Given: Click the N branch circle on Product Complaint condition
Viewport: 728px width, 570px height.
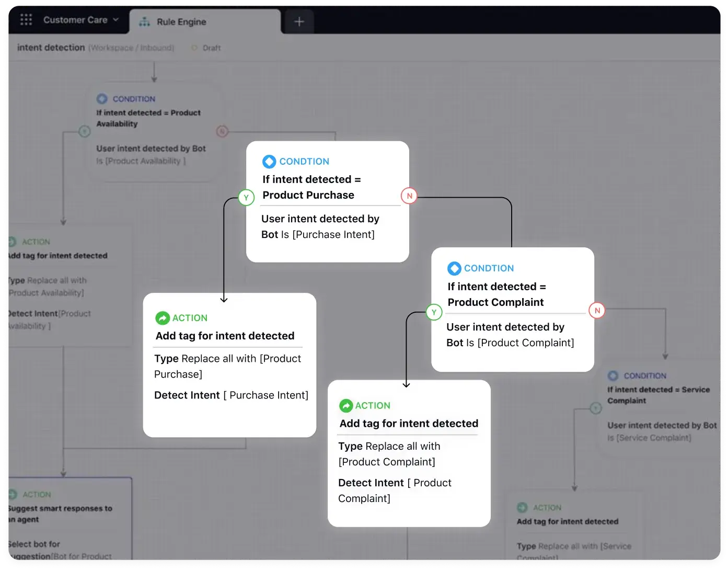Looking at the screenshot, I should pyautogui.click(x=597, y=310).
